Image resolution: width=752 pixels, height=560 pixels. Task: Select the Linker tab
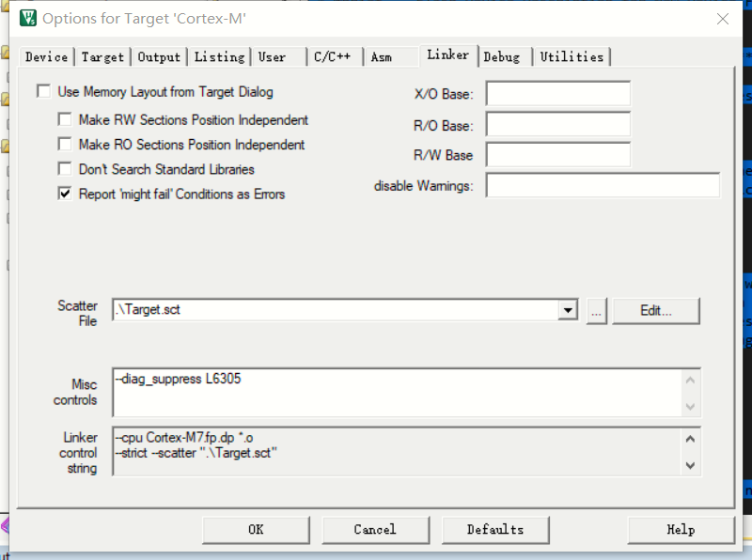(x=448, y=55)
